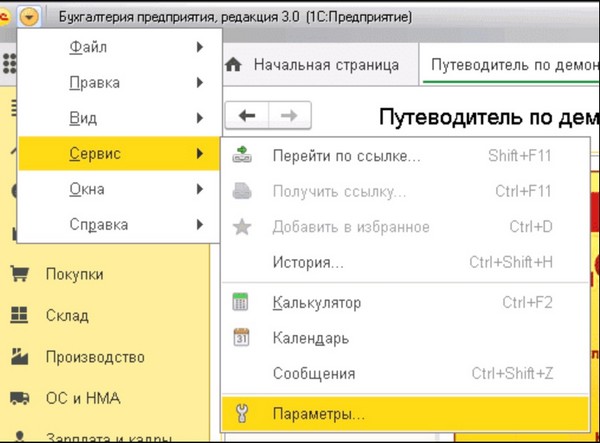This screenshot has width=600, height=443.
Task: Click the shopping cart icon for Покупки
Action: point(19,274)
